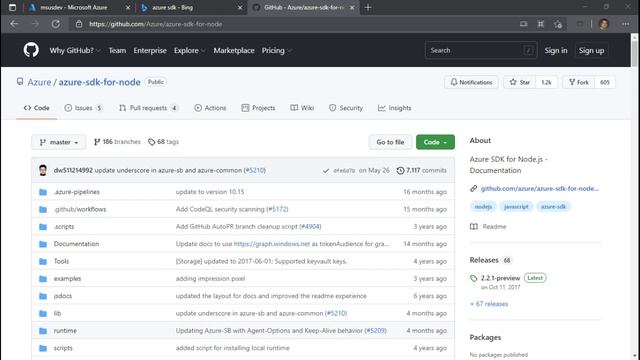Expand the Explore dropdown menu

190,51
